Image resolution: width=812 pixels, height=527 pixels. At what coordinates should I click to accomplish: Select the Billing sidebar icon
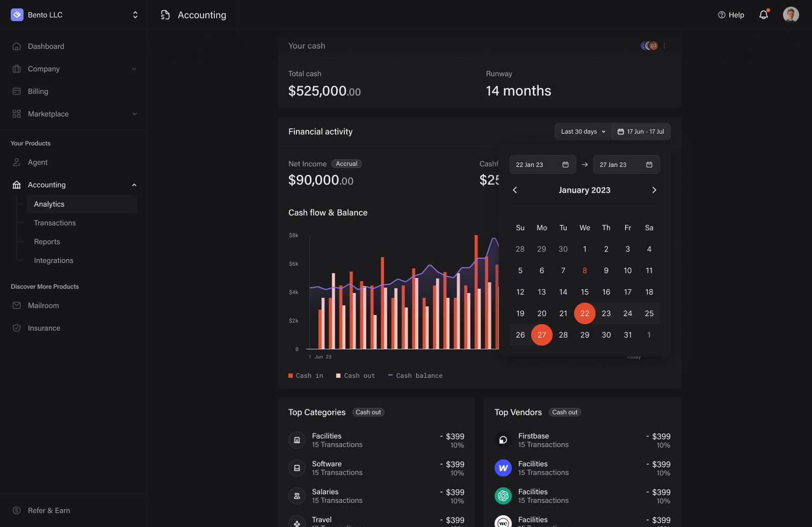(x=17, y=91)
